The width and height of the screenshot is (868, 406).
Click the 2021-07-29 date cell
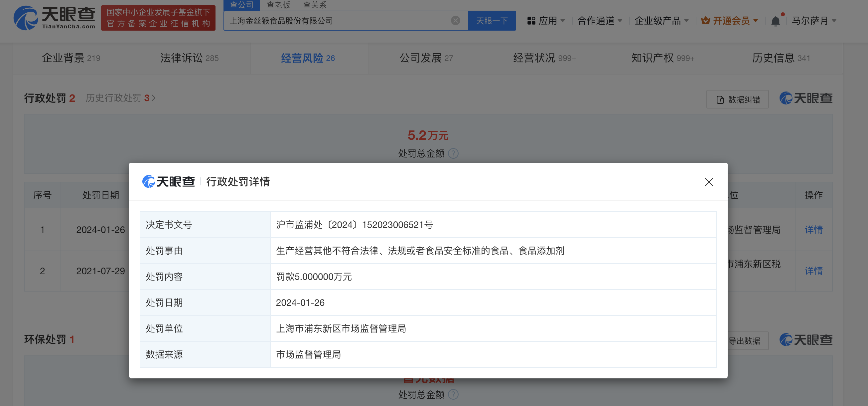click(100, 271)
